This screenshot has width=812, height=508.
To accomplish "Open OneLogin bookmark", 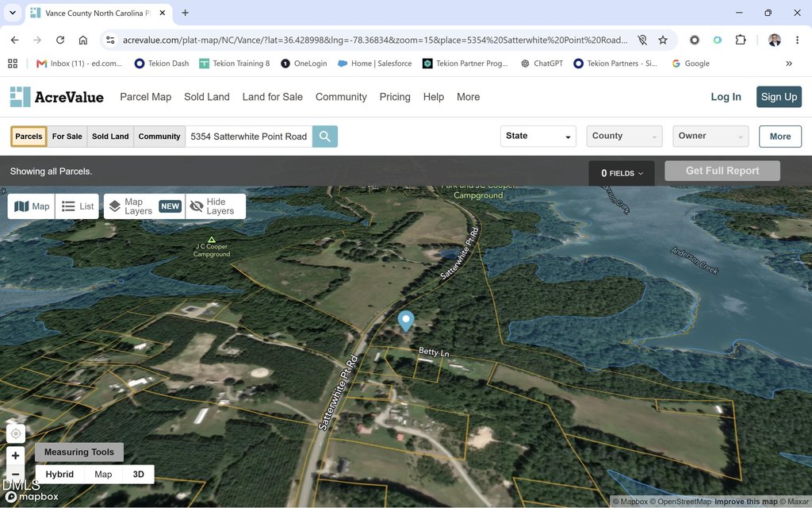I will (304, 63).
